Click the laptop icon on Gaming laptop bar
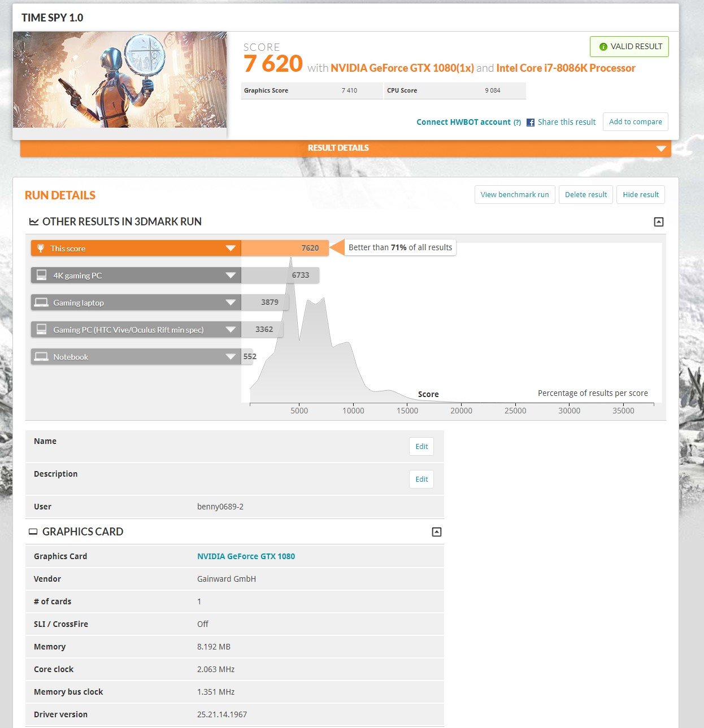Image resolution: width=704 pixels, height=728 pixels. point(41,302)
